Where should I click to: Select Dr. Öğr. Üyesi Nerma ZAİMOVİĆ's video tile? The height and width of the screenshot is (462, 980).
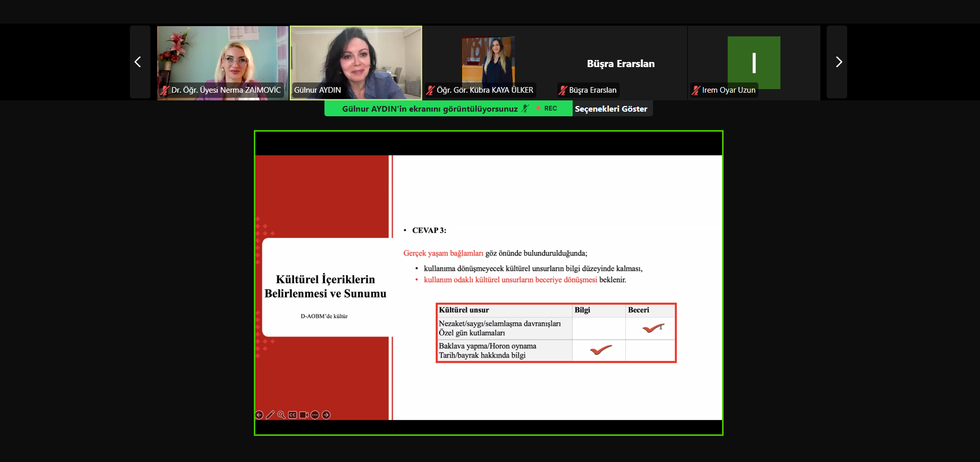(223, 61)
